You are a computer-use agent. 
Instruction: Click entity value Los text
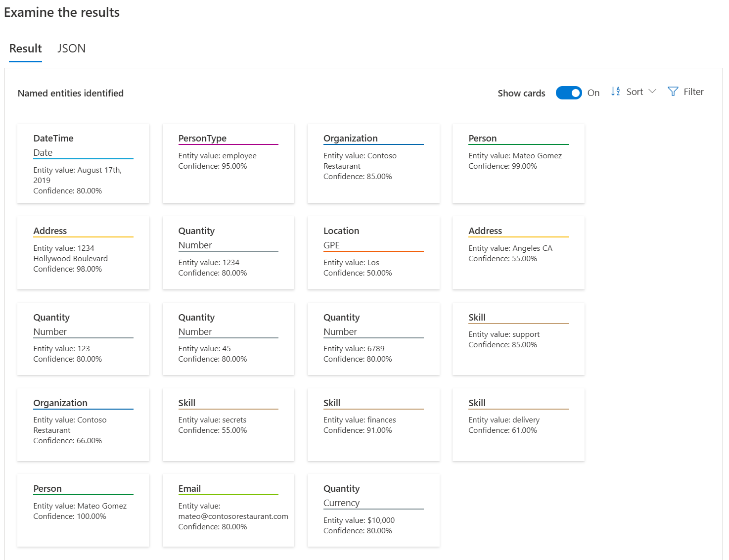pos(351,263)
